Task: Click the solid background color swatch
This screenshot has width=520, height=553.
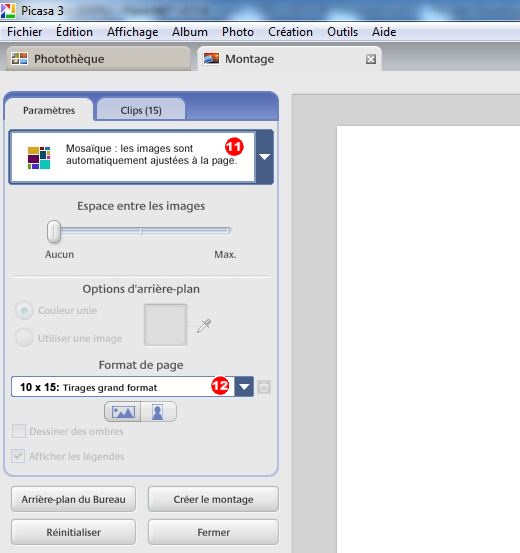Action: tap(165, 325)
